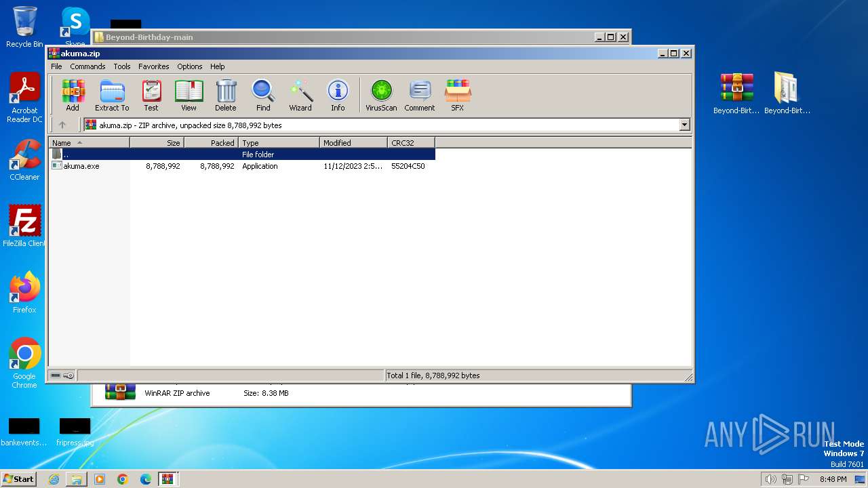Run Test on the archive
The image size is (868, 488).
click(151, 95)
